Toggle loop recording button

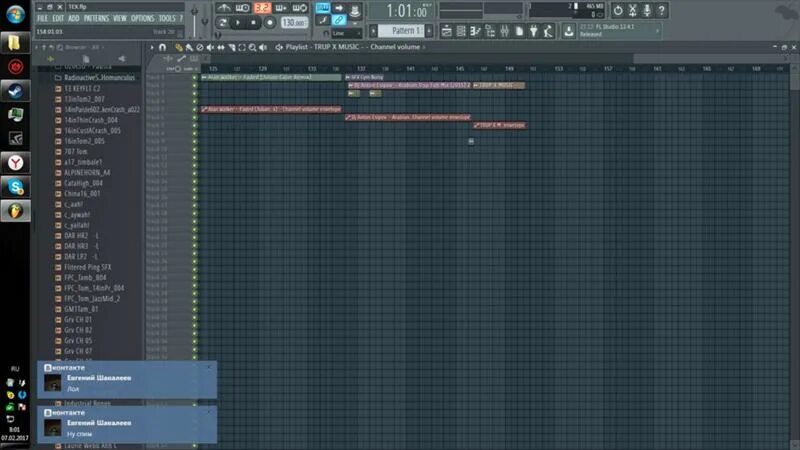[x=300, y=8]
